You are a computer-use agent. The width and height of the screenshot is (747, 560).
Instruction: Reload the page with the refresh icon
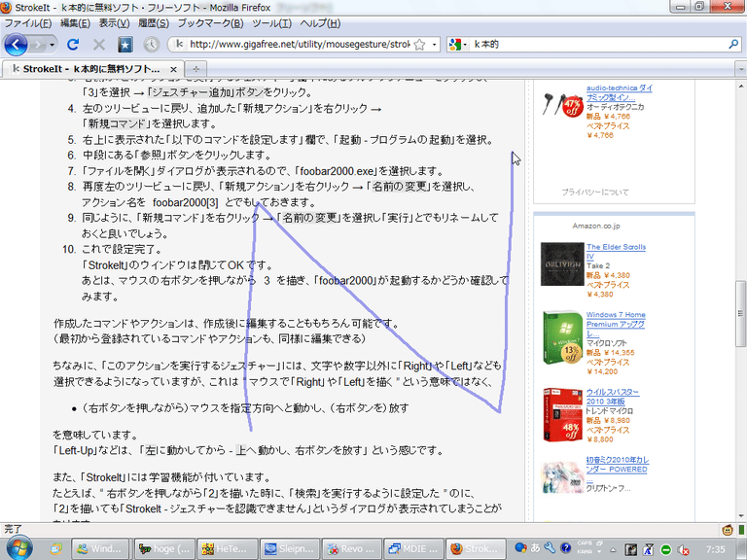point(73,45)
